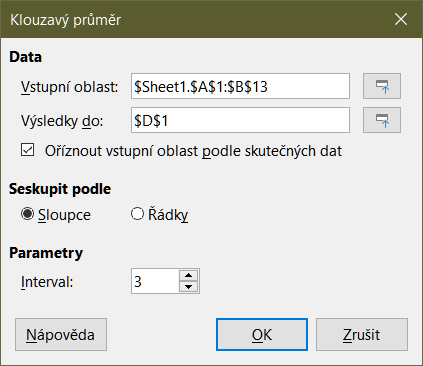Viewport: 423px width, 366px height.
Task: Decrease Interval with the down arrow
Action: tap(189, 287)
